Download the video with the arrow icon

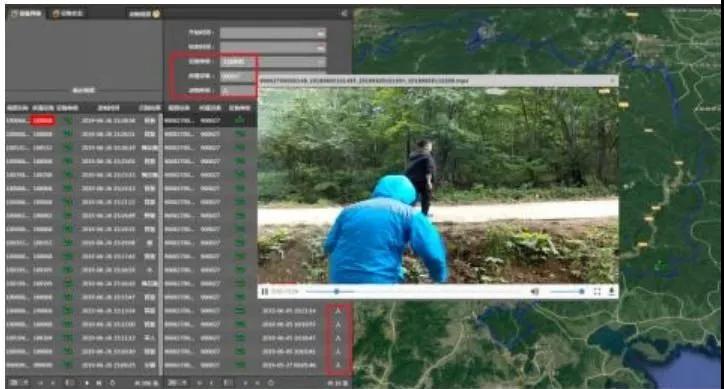611,292
